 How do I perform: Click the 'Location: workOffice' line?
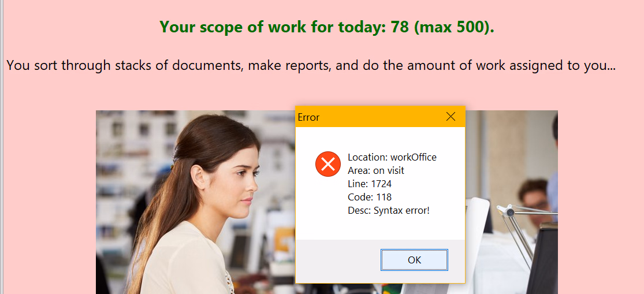(x=392, y=157)
